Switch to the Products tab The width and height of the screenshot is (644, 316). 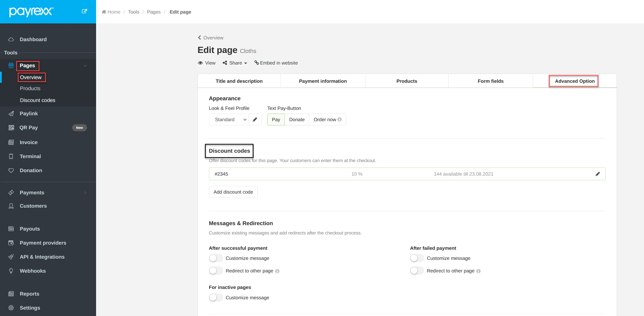(x=407, y=81)
